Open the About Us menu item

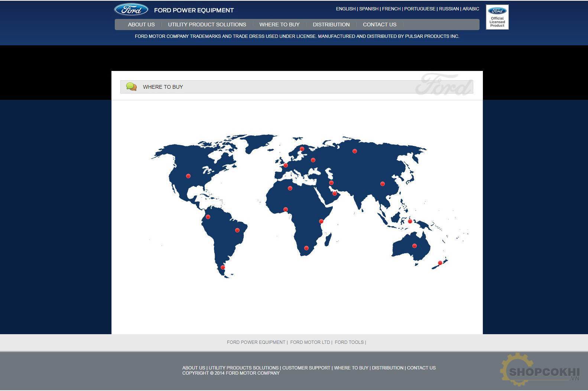[x=141, y=25]
